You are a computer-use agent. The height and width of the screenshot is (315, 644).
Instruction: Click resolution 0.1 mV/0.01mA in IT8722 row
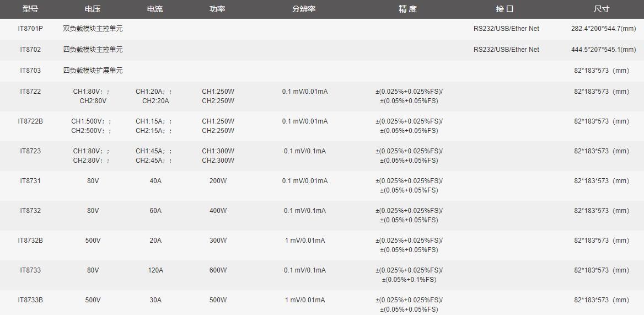coord(305,91)
